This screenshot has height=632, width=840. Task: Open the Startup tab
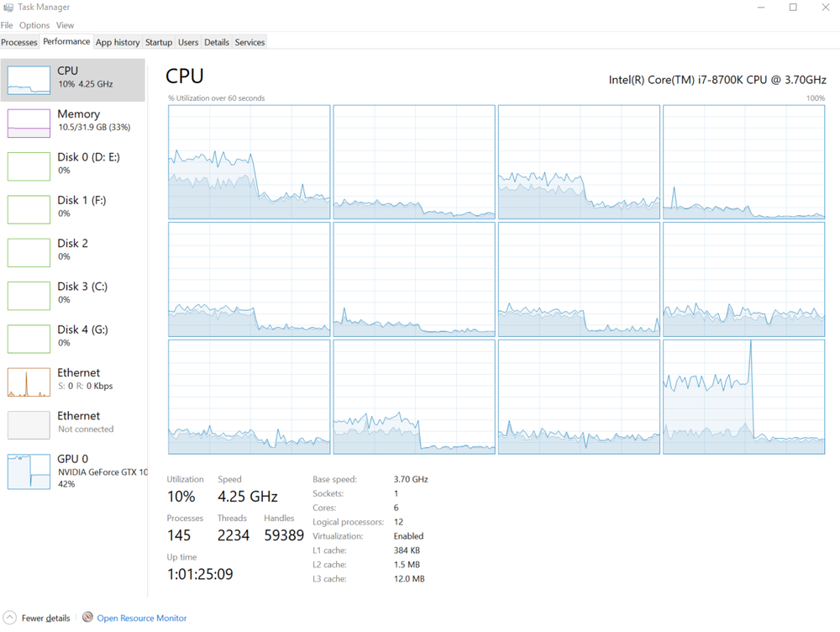(159, 42)
